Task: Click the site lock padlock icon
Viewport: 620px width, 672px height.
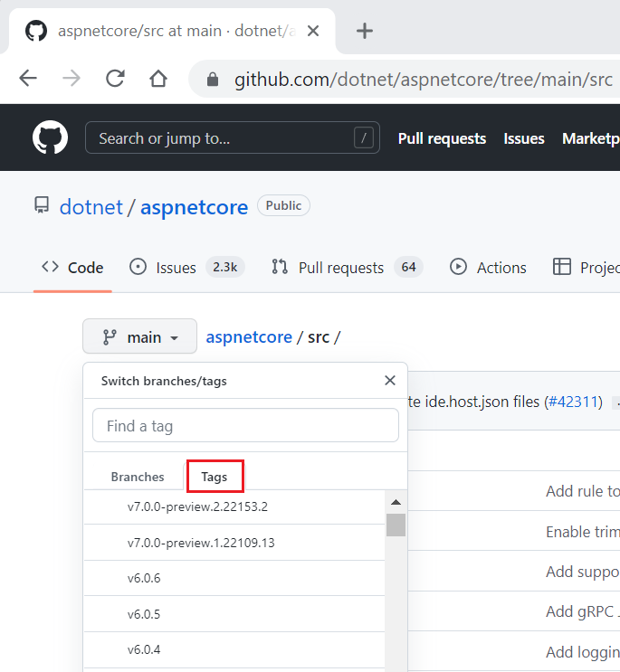Action: [213, 80]
